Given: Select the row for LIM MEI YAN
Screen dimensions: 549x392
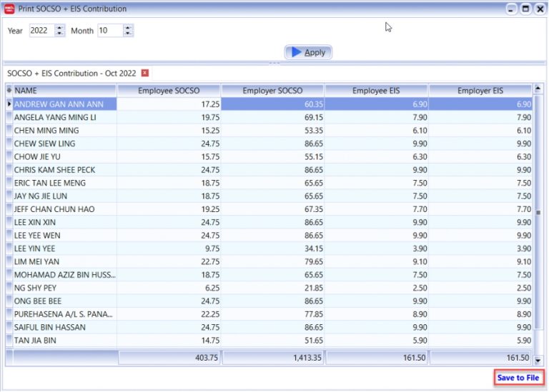Looking at the screenshot, I should pos(64,262).
